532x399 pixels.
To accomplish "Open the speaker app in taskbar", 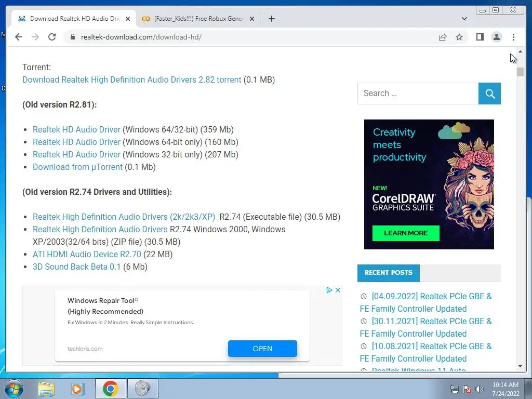I will pos(142,389).
